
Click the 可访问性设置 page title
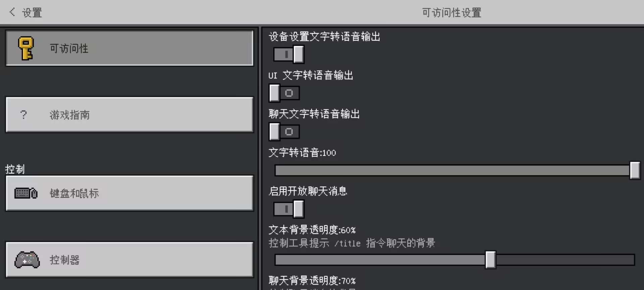(x=451, y=13)
